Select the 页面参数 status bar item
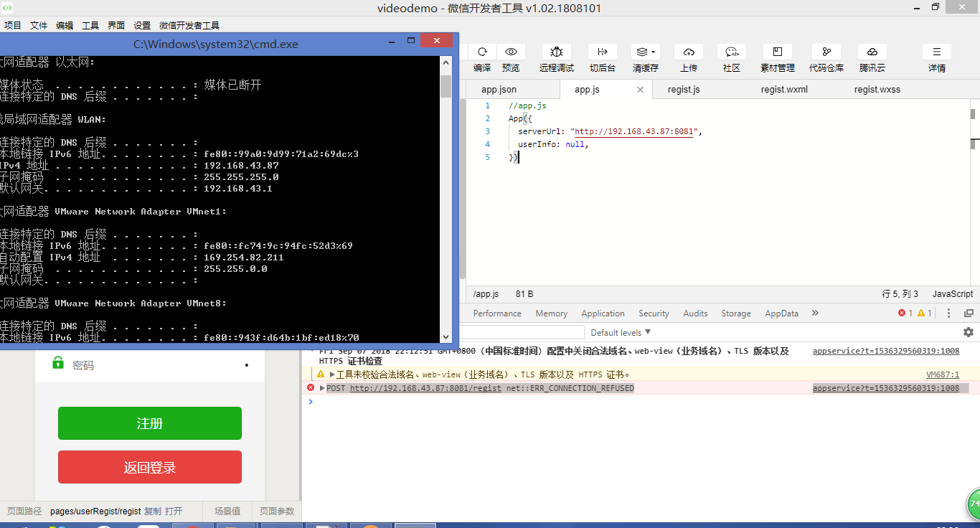Viewport: 980px width, 528px height. pyautogui.click(x=277, y=511)
